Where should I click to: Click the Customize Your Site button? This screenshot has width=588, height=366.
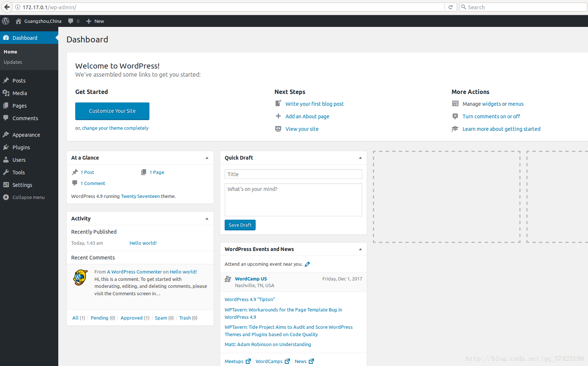[x=112, y=111]
